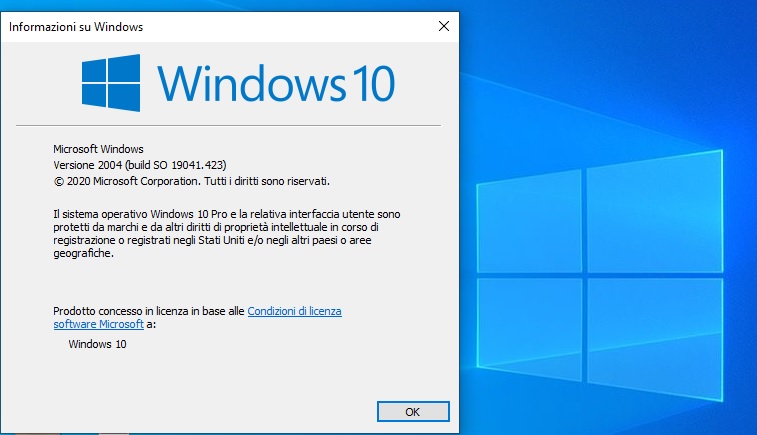Click the 'Versione 2004 (build SO 19041.423)' text
Viewport: 757px width, 435px height.
(x=140, y=165)
